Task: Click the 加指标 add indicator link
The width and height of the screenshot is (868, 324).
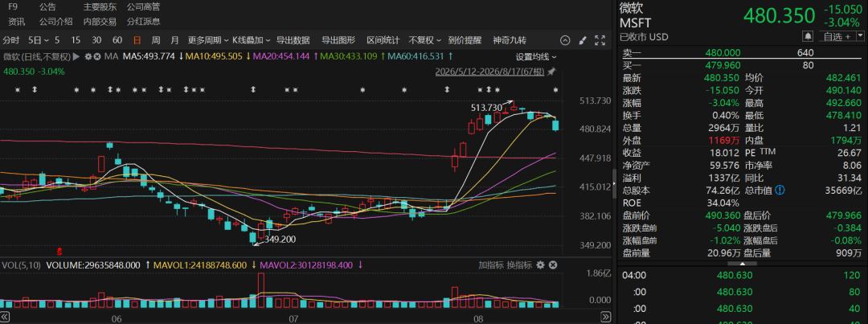Action: 491,265
